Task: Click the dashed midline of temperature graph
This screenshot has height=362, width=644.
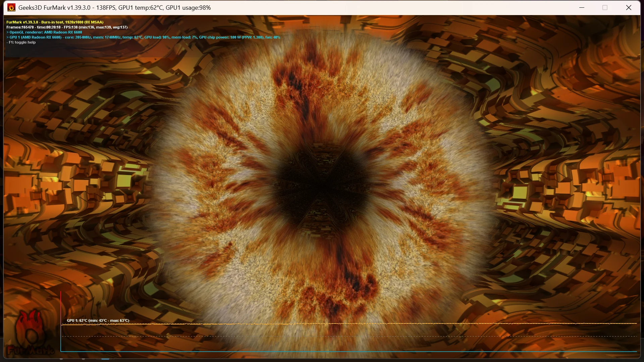Action: [x=349, y=336]
